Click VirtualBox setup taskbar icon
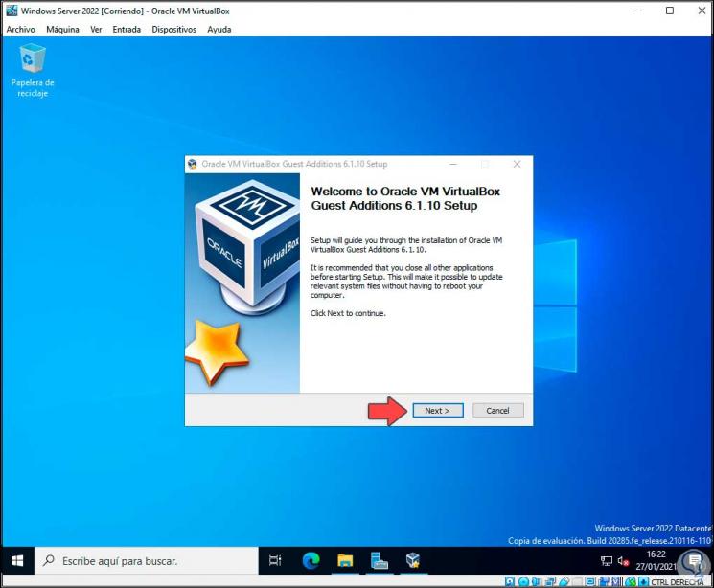The height and width of the screenshot is (588, 714). tap(413, 560)
